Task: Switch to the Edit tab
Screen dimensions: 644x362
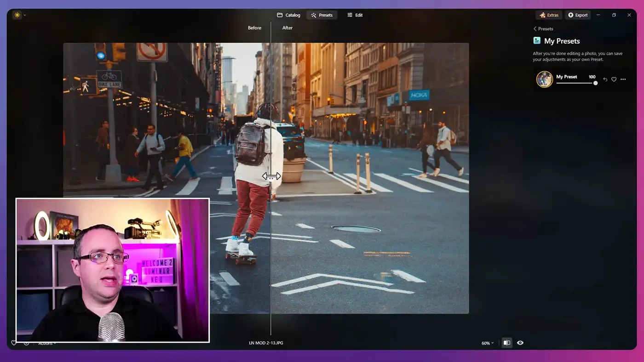Action: [x=355, y=15]
